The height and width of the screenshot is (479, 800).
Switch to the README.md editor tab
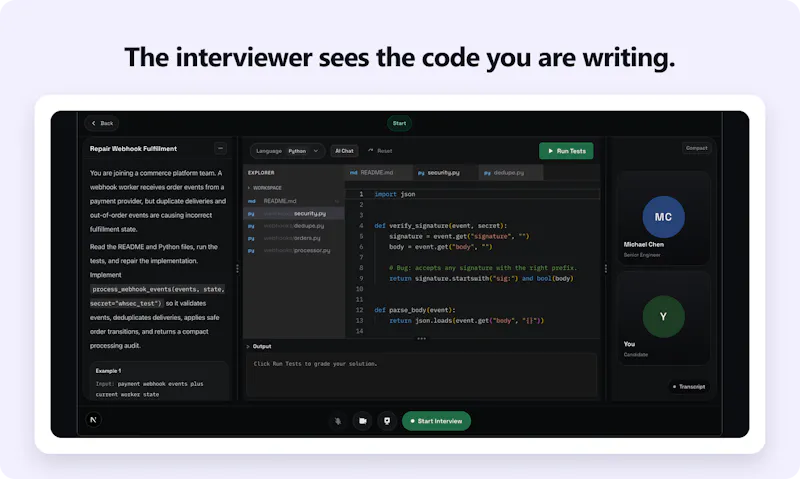[378, 172]
